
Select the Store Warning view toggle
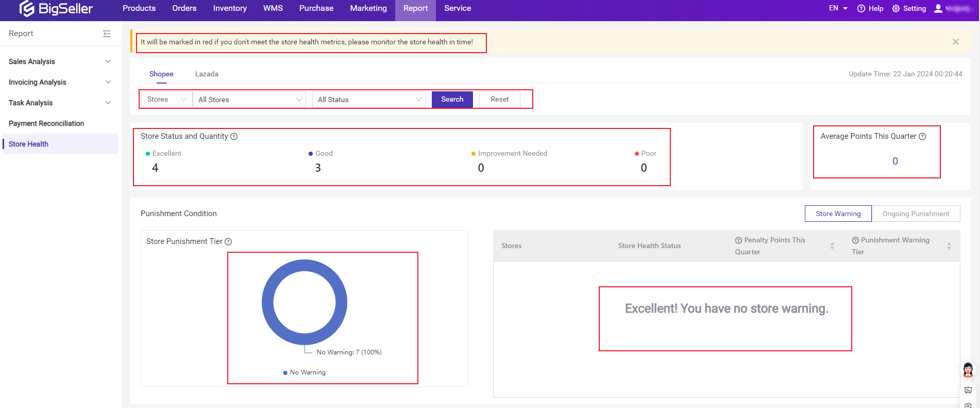pyautogui.click(x=838, y=214)
